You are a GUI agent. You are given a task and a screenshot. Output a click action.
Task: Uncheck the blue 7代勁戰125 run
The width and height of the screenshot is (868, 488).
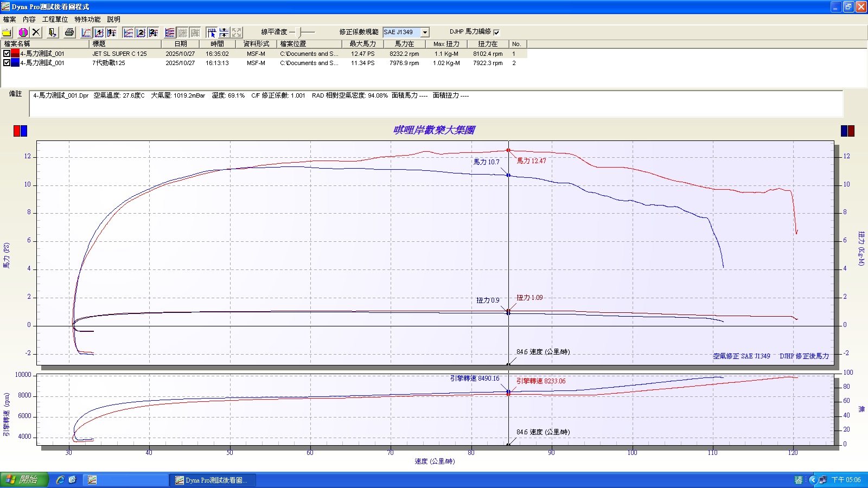[x=7, y=63]
